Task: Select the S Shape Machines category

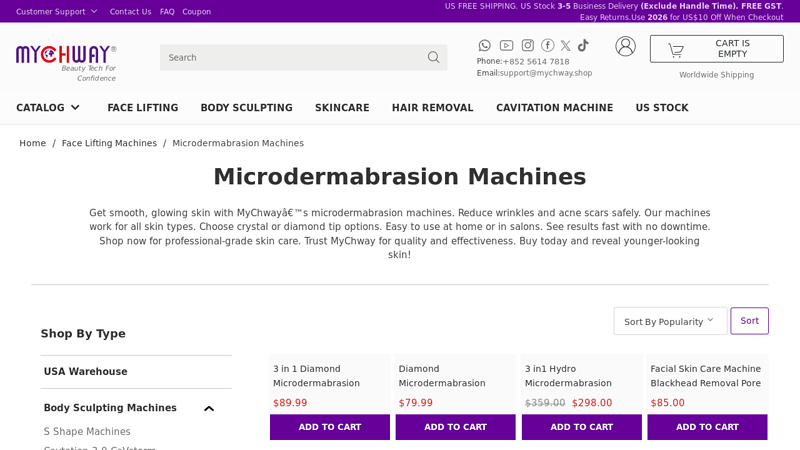Action: tap(87, 431)
